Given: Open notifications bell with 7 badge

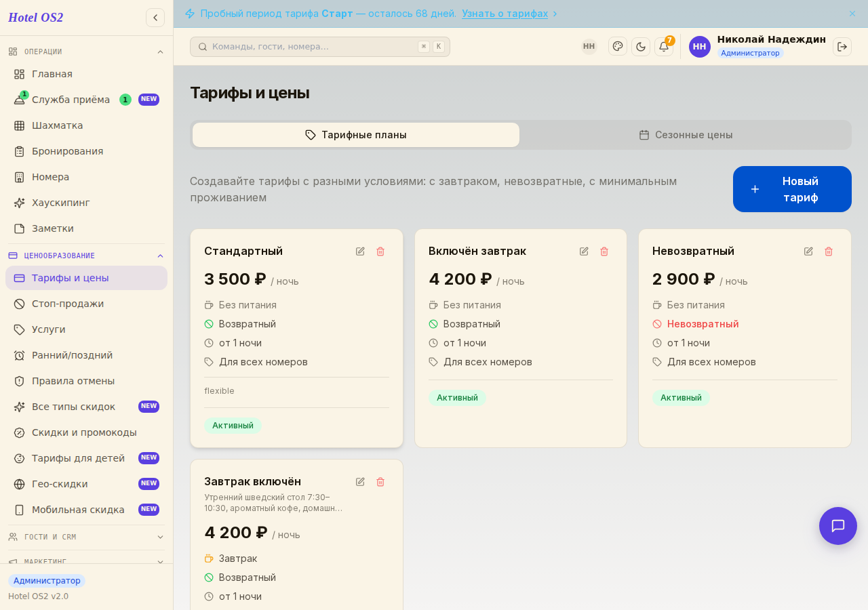Looking at the screenshot, I should click(664, 47).
